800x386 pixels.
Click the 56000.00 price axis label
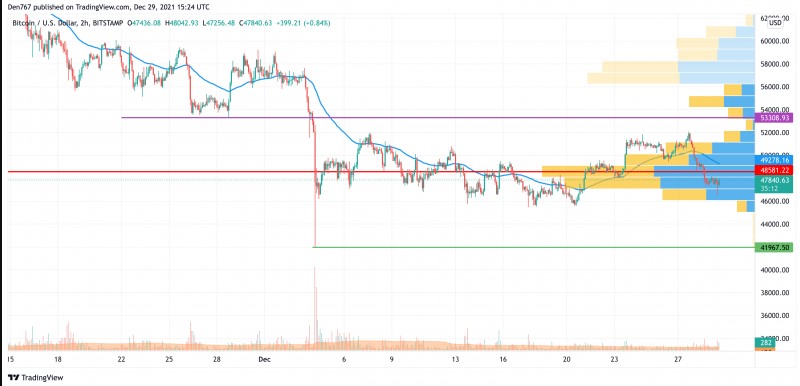[x=774, y=87]
